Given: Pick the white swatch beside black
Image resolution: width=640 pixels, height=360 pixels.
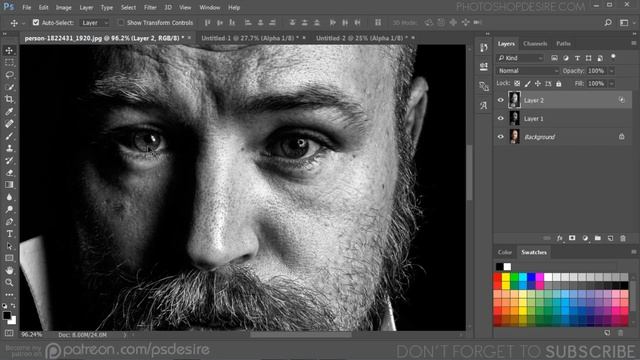Looking at the screenshot, I should point(507,267).
